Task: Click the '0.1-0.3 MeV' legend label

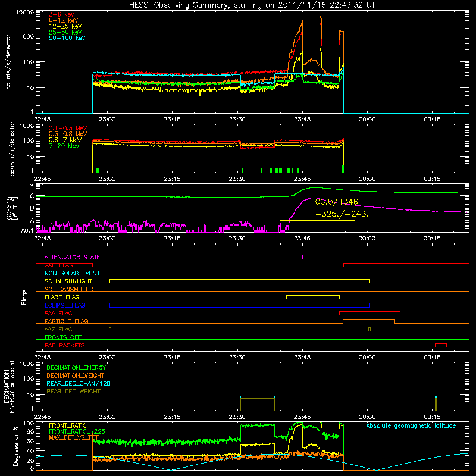Action: pyautogui.click(x=67, y=128)
